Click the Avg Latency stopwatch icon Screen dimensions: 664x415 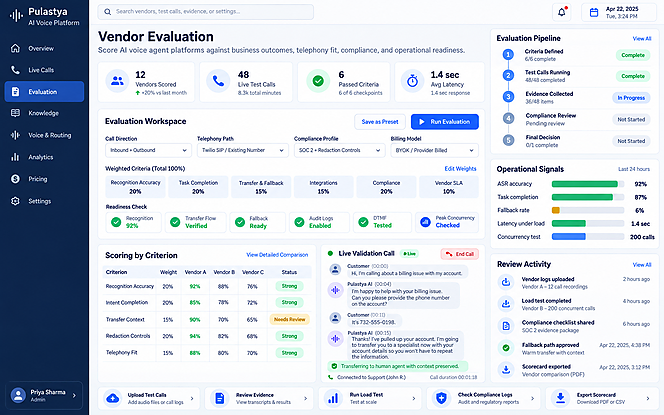click(x=412, y=81)
